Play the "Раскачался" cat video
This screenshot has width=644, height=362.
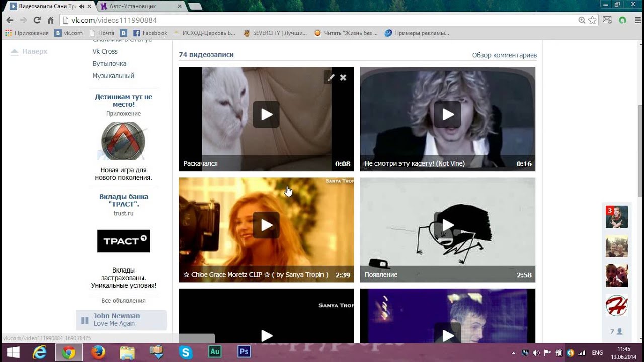266,114
